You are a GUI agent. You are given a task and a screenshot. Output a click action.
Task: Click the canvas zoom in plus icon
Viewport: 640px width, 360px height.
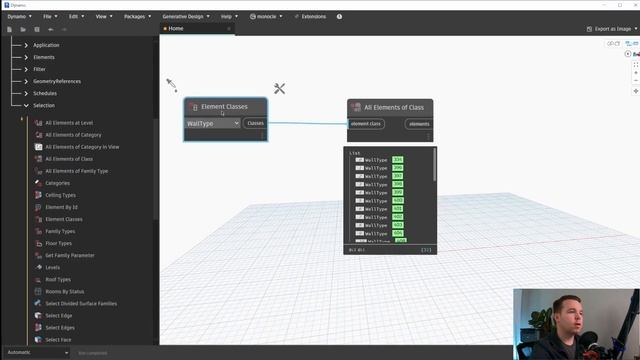pyautogui.click(x=636, y=73)
